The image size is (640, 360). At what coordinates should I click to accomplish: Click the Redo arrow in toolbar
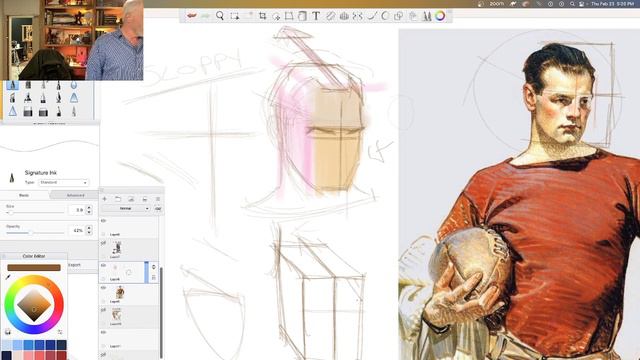click(205, 16)
